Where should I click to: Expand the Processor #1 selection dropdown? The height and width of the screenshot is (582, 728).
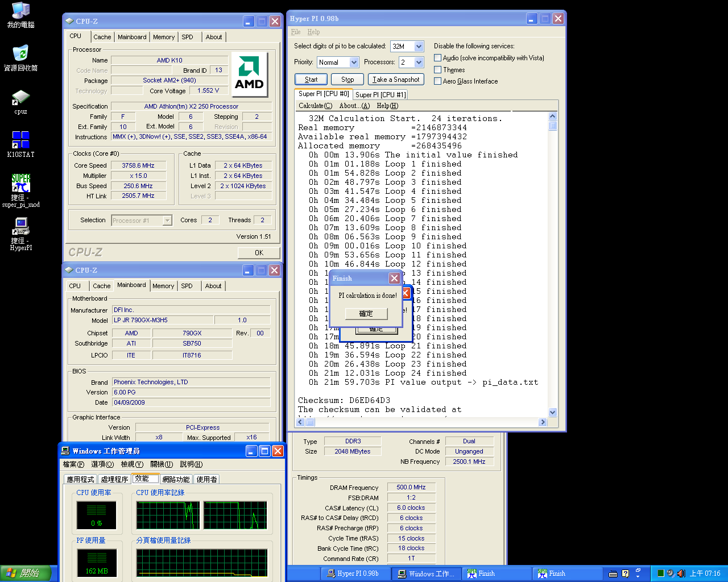(167, 220)
